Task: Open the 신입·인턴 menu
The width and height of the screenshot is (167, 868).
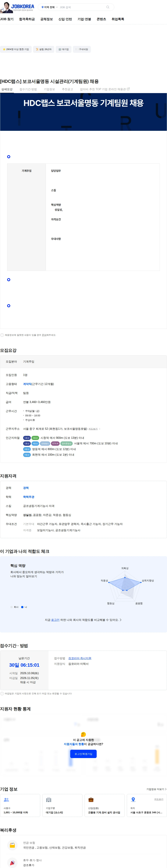Action: 65,19
